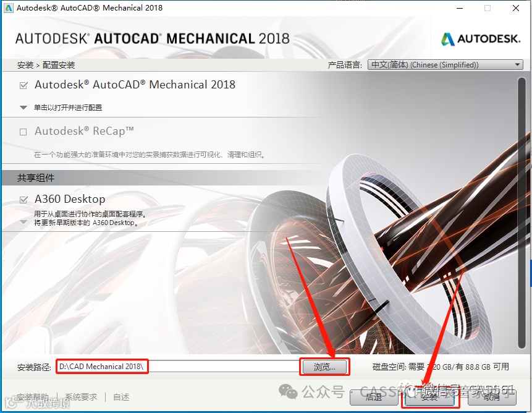Toggle the A360 Desktop checkbox
Viewport: 532px width, 413px height.
23,200
